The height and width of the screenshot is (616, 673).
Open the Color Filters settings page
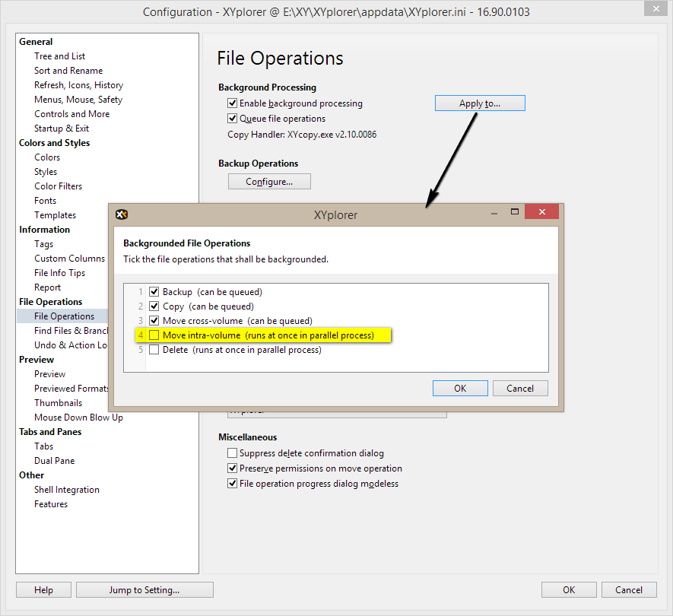tap(58, 186)
